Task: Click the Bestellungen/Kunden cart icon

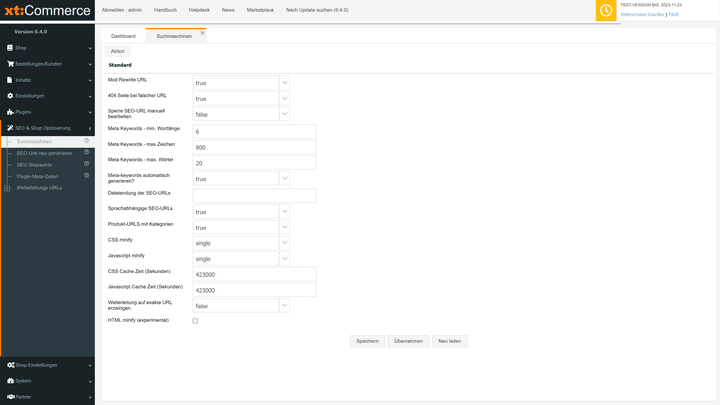Action: (x=10, y=64)
